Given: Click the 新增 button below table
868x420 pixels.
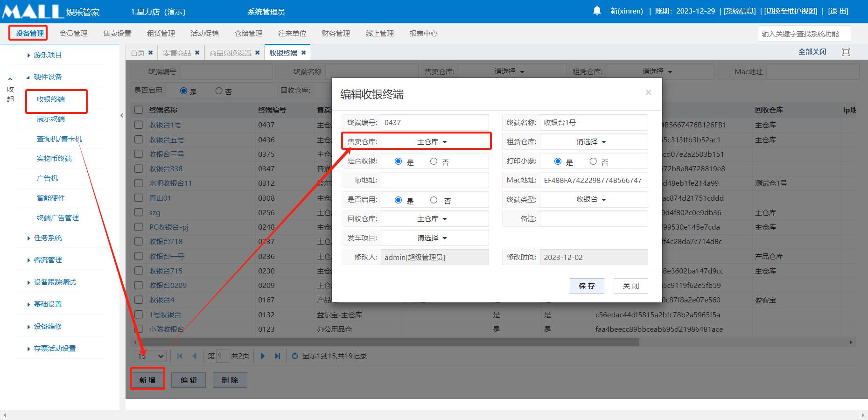Looking at the screenshot, I should (147, 380).
